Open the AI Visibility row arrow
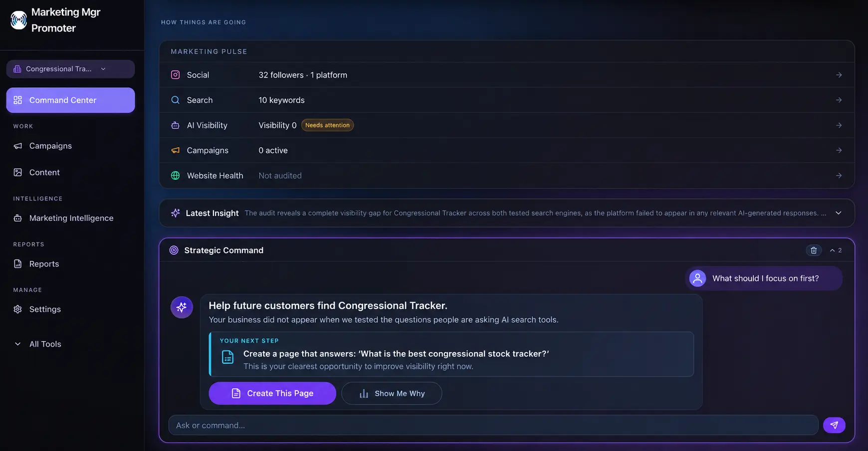Viewport: 868px width, 451px height. click(x=839, y=125)
